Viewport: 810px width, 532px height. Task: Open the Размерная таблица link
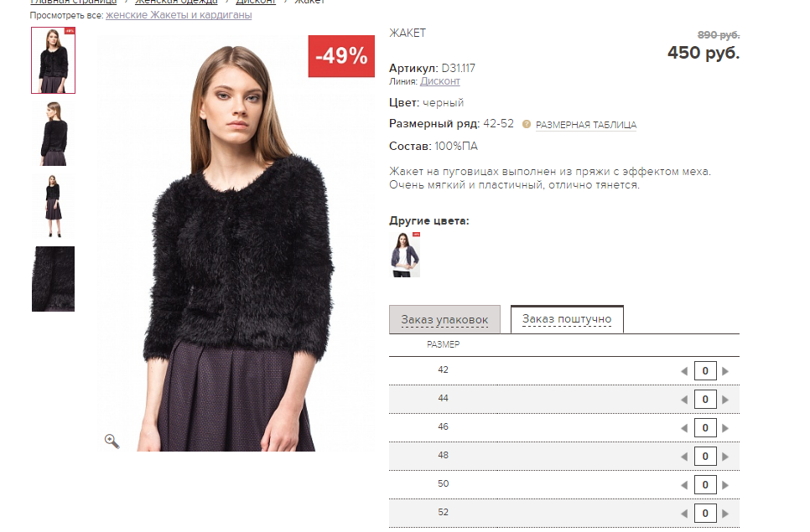[585, 125]
